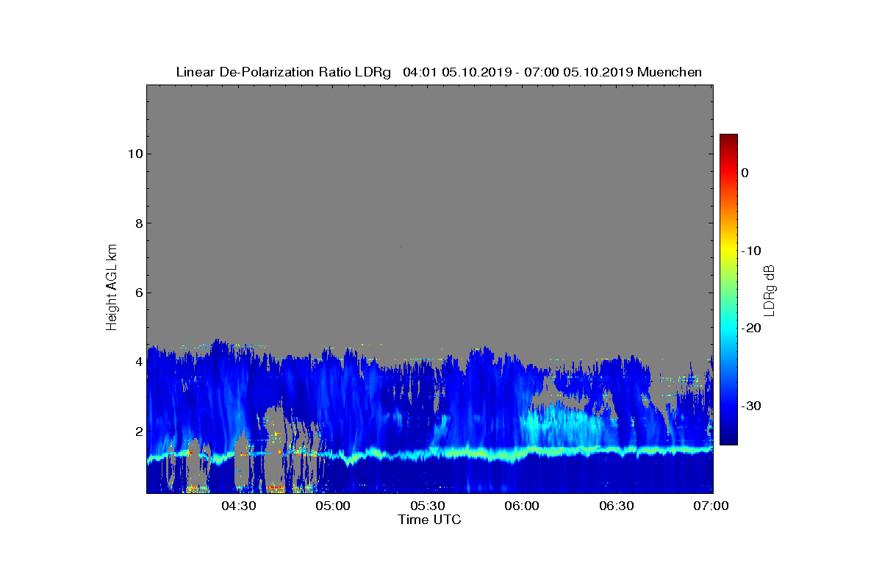Click the '05:30' time tick label
Viewport: 882px width, 588px height.
pos(428,506)
